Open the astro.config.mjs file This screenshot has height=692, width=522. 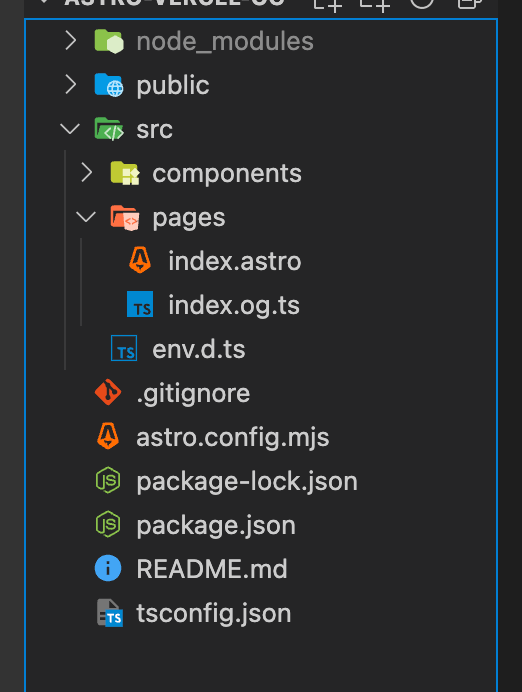(233, 438)
